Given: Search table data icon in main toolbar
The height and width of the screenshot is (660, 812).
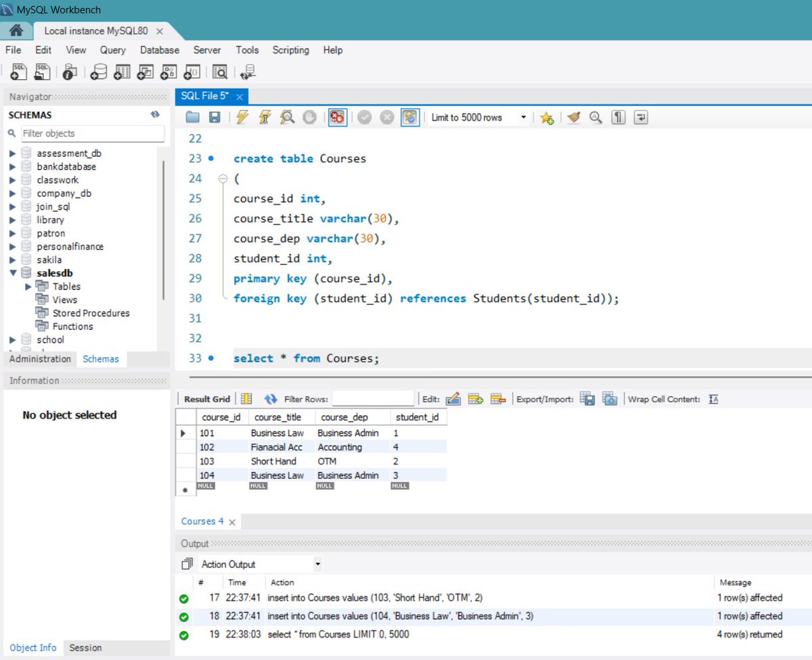Looking at the screenshot, I should pyautogui.click(x=220, y=72).
